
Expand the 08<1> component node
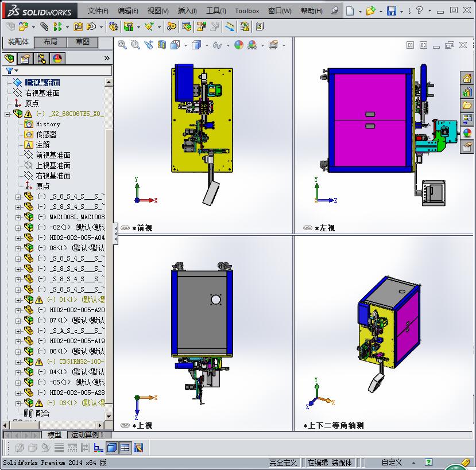[18, 248]
